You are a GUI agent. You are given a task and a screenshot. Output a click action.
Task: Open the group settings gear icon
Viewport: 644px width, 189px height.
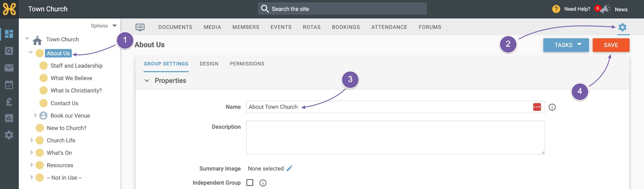coord(623,27)
